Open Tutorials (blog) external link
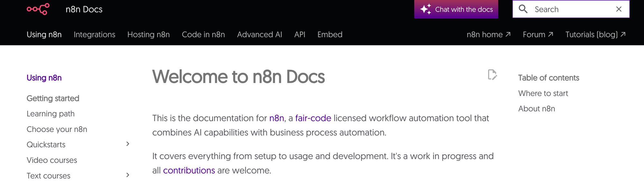Image resolution: width=644 pixels, height=189 pixels. (595, 34)
